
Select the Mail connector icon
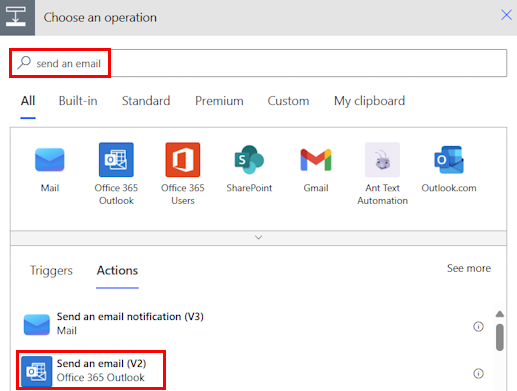click(x=50, y=160)
